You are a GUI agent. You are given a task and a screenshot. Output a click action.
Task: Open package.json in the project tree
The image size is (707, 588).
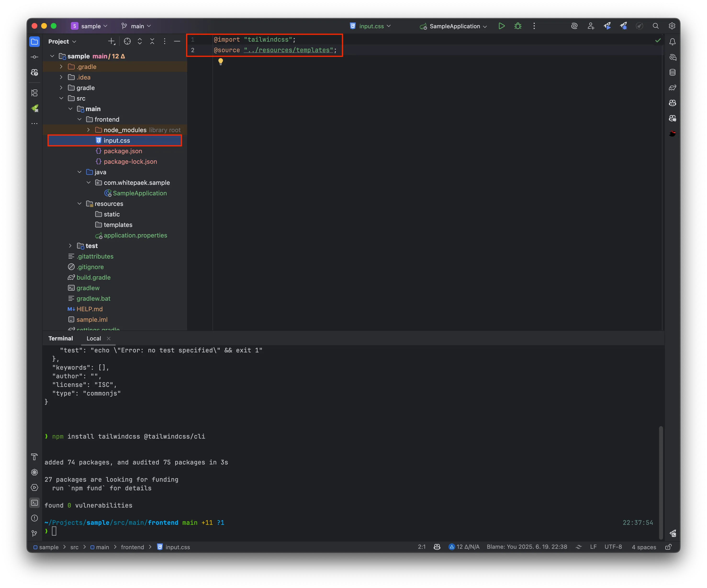(123, 151)
